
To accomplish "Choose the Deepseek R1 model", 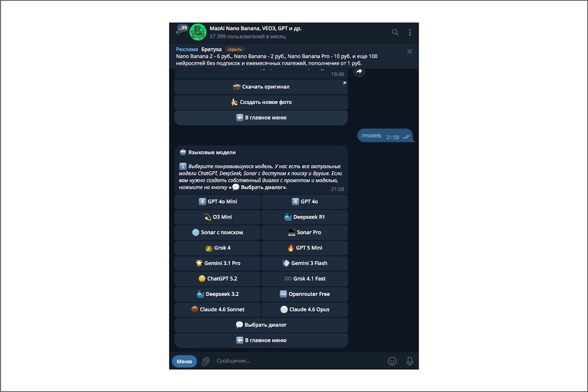I will point(305,217).
